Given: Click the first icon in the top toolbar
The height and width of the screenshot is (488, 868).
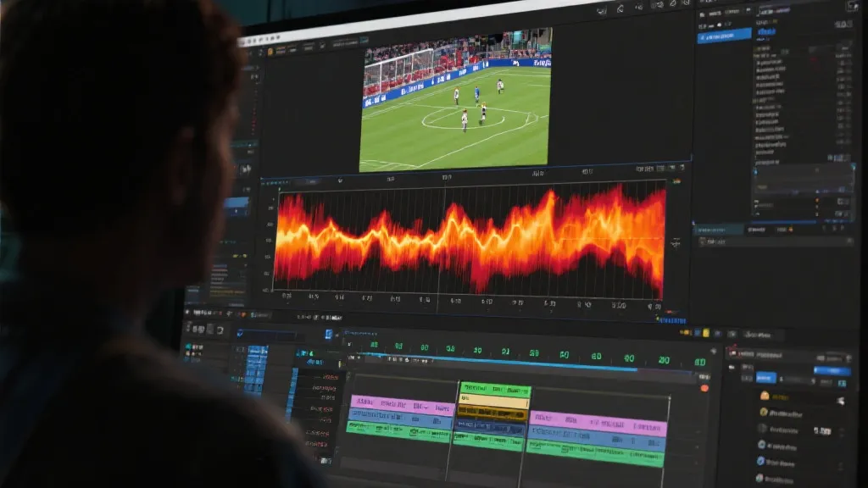Looking at the screenshot, I should pyautogui.click(x=601, y=11).
